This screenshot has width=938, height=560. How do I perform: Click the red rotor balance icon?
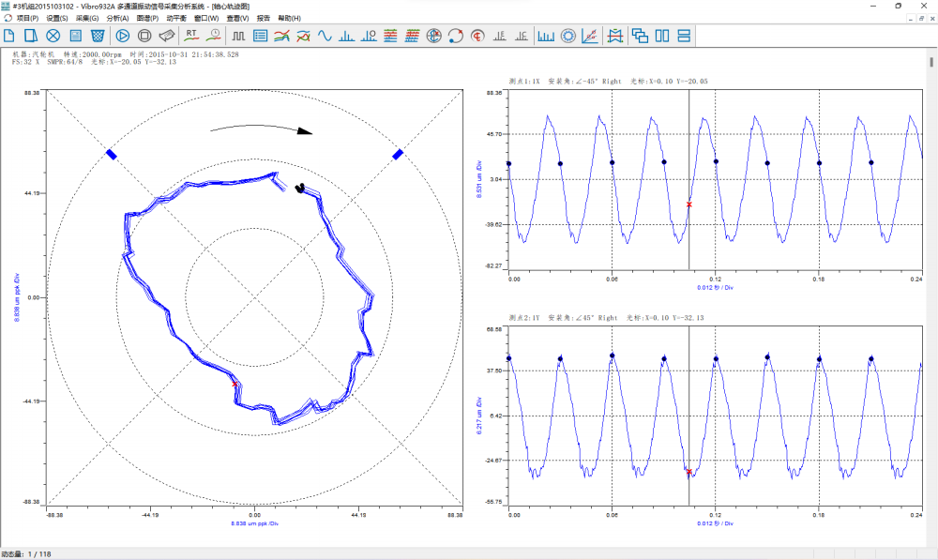pyautogui.click(x=615, y=36)
